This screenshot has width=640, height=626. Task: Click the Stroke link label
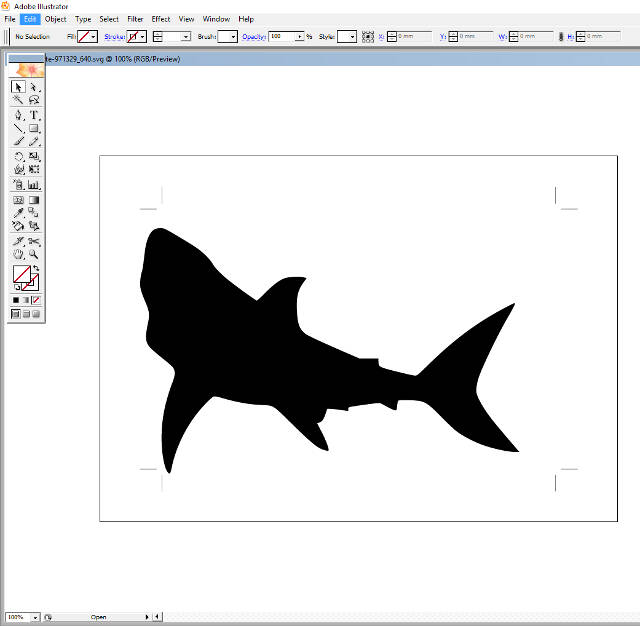click(115, 37)
